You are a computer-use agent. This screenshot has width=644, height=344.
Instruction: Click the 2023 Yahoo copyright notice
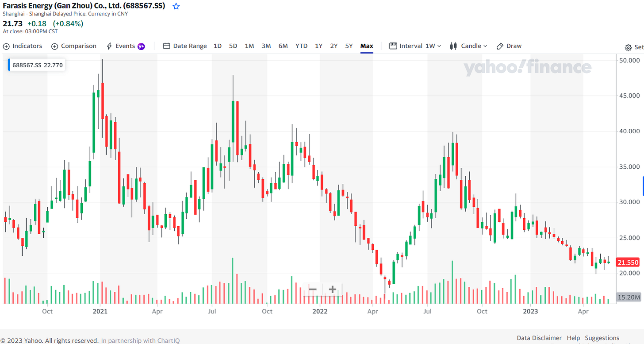click(x=49, y=340)
